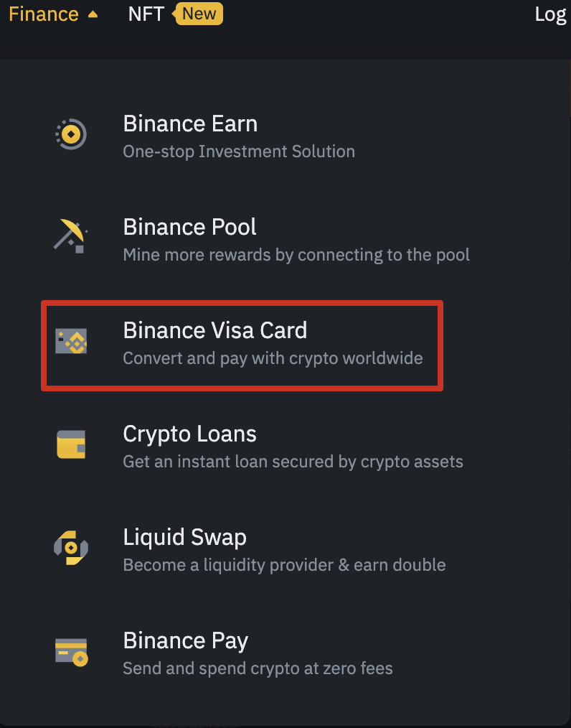Read the One-stop Investment Solution subtitle
Image resolution: width=571 pixels, height=728 pixels.
(x=239, y=151)
